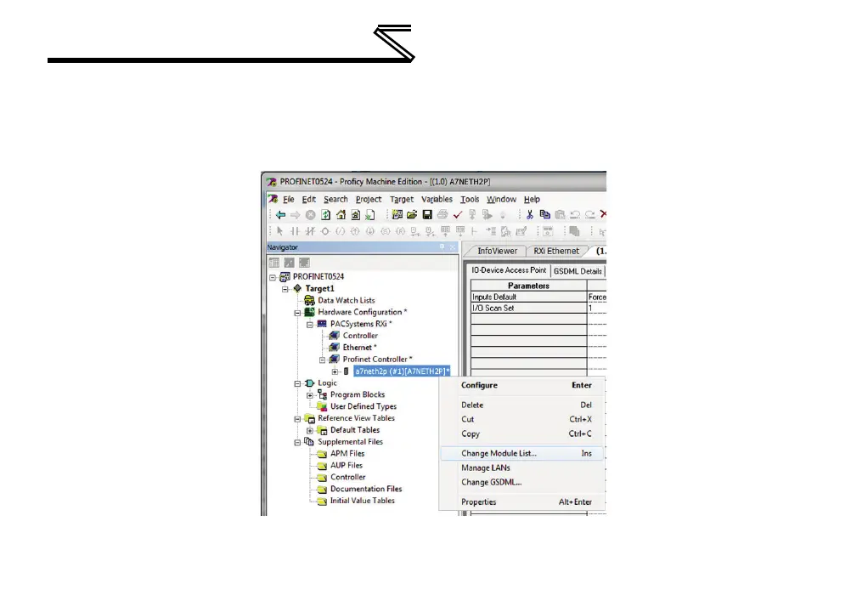Click the Copy toolbar icon
The width and height of the screenshot is (868, 612).
coord(544,215)
